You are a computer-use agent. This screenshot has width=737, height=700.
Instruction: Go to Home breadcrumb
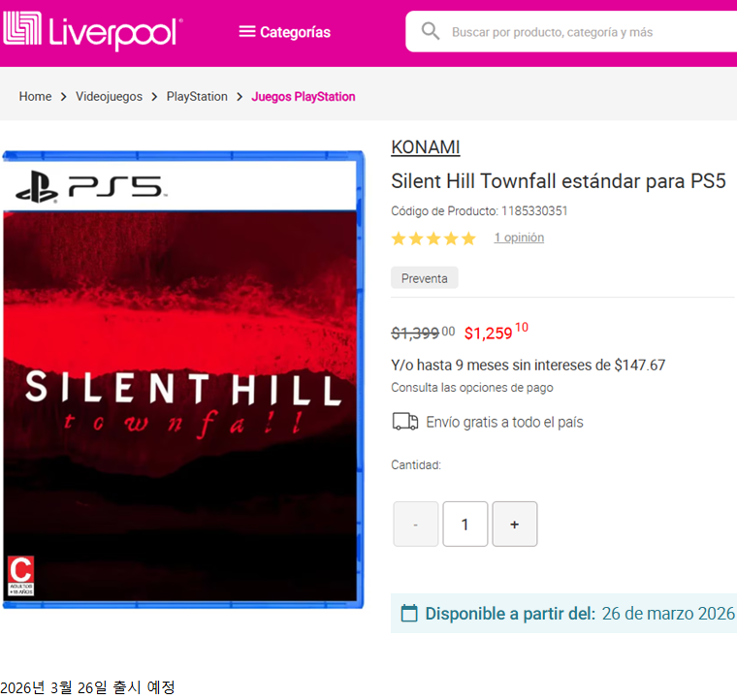coord(35,96)
